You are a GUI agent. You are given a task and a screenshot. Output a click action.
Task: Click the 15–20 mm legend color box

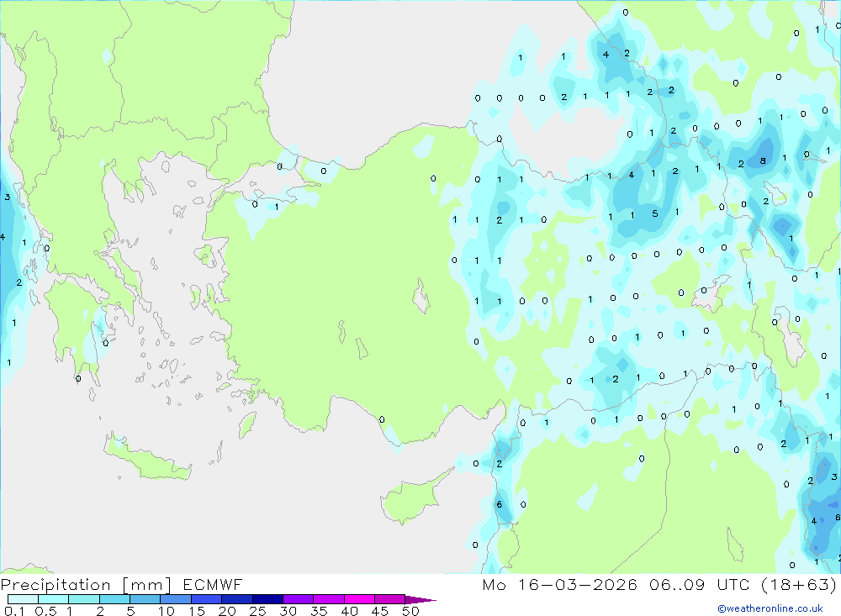(x=207, y=599)
